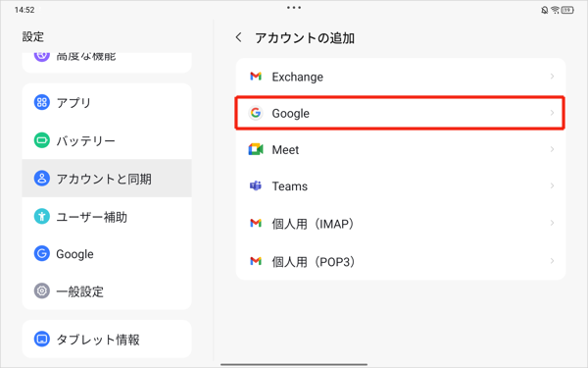Tap the アプリ grid icon in sidebar
The image size is (588, 368).
[41, 102]
